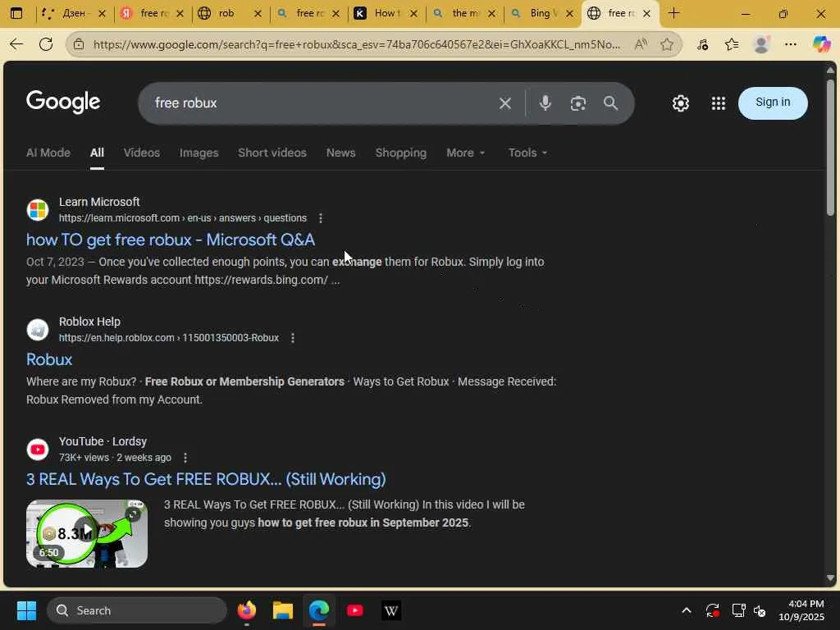Open the media control music icon
The image size is (840, 630).
703,44
